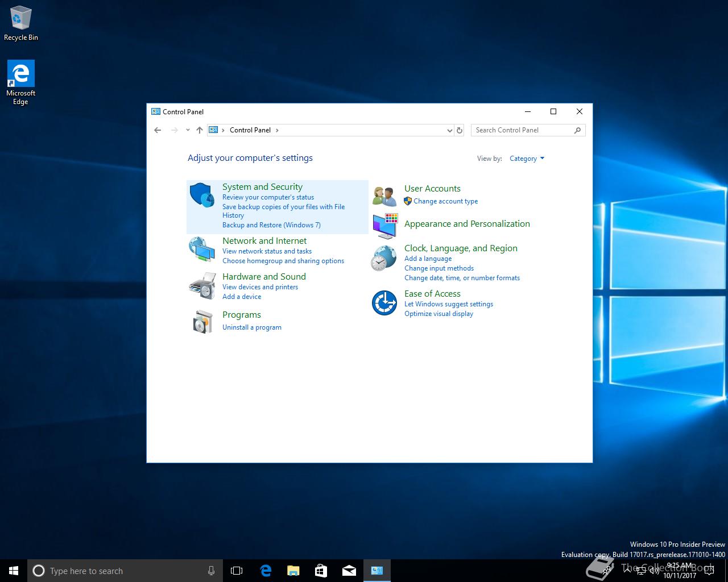The image size is (728, 582).
Task: Open the Store from the taskbar
Action: 321,571
